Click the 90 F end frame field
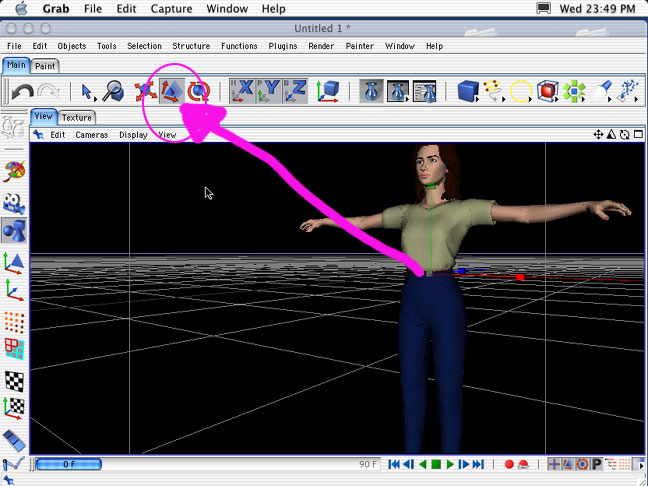Viewport: 648px width, 486px height. pyautogui.click(x=367, y=464)
